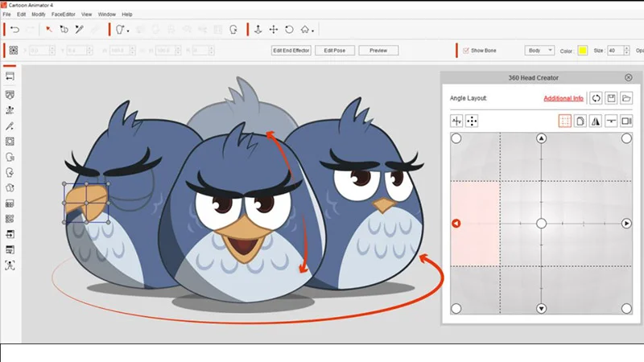Screen dimensions: 644x362
Task: Open the Edit menu
Action: [x=22, y=14]
